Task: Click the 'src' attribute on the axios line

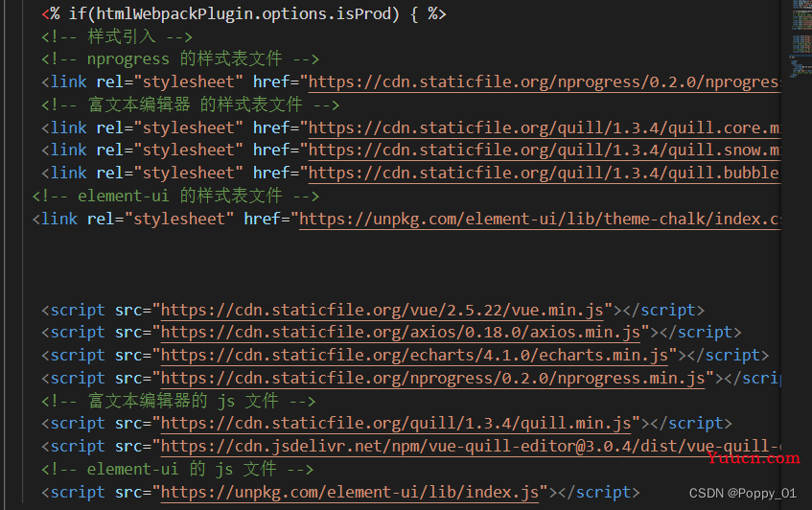Action: [128, 333]
